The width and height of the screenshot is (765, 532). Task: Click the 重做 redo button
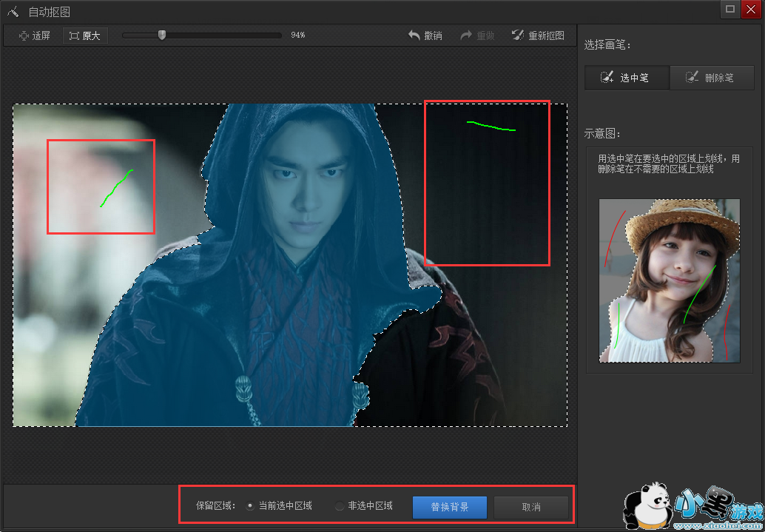[x=478, y=36]
